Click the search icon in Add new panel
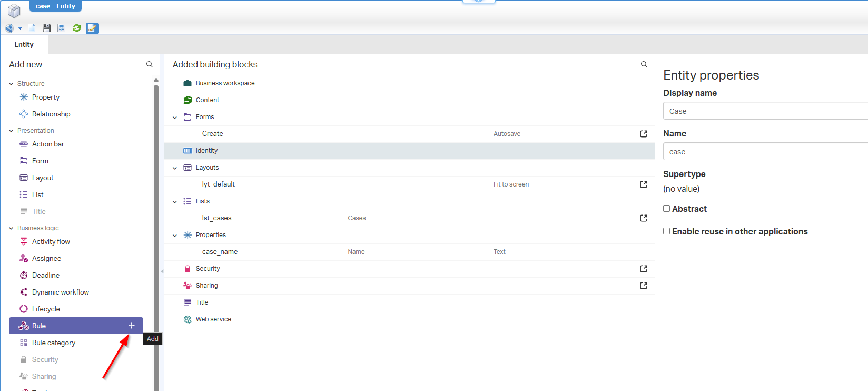This screenshot has height=391, width=868. pyautogui.click(x=150, y=64)
